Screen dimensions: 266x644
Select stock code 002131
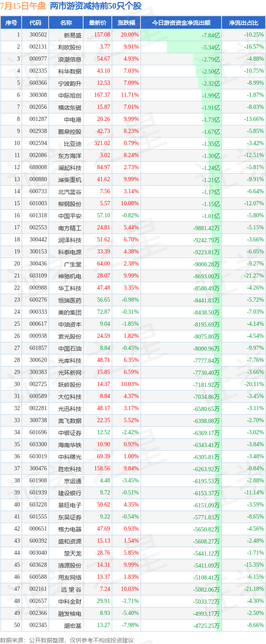click(x=38, y=47)
